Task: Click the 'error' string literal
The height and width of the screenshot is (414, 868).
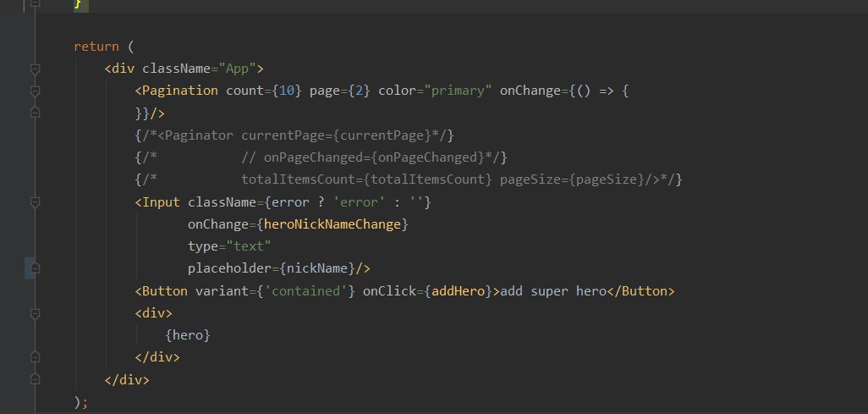Action: coord(359,202)
